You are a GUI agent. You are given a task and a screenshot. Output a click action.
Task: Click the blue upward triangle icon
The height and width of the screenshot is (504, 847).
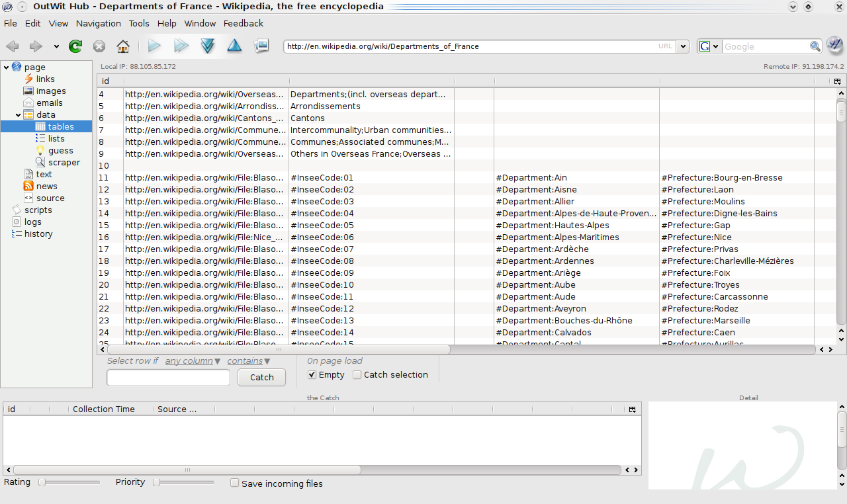coord(234,46)
